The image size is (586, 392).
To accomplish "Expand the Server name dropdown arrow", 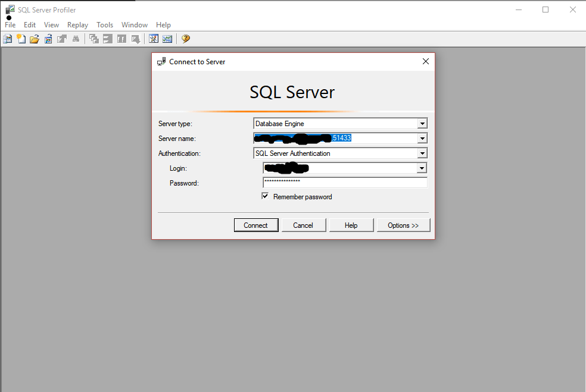I will pos(422,139).
